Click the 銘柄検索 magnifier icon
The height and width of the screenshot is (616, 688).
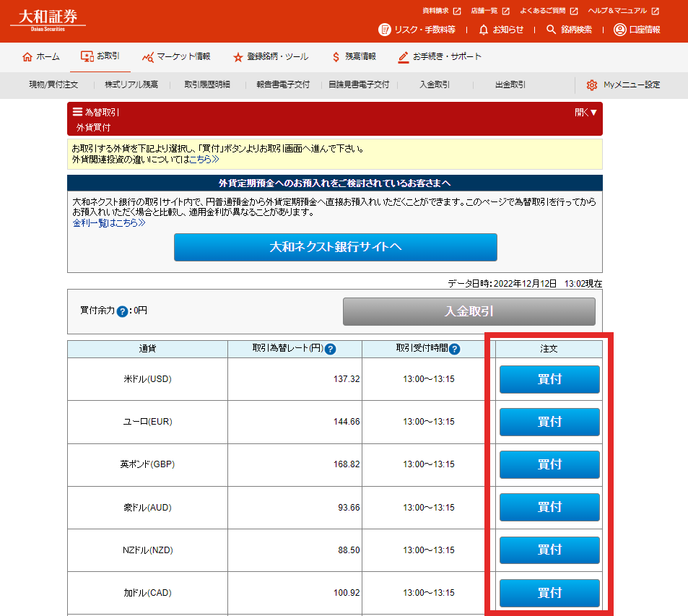(551, 30)
